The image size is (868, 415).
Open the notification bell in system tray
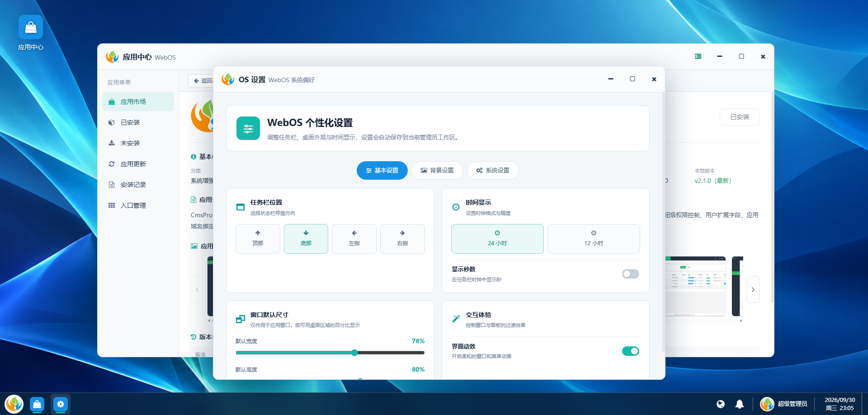(x=740, y=404)
